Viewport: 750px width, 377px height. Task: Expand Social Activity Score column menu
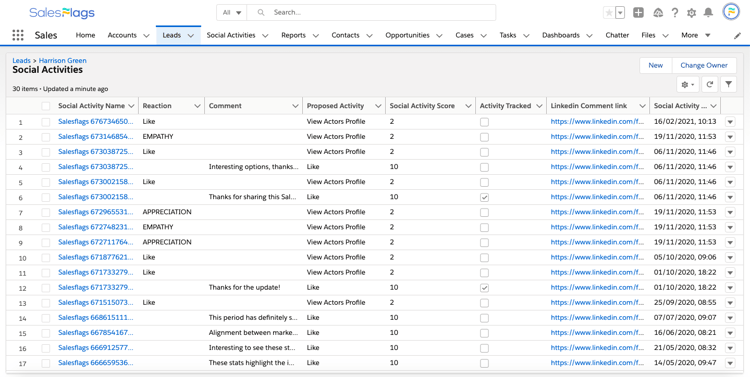pos(468,106)
